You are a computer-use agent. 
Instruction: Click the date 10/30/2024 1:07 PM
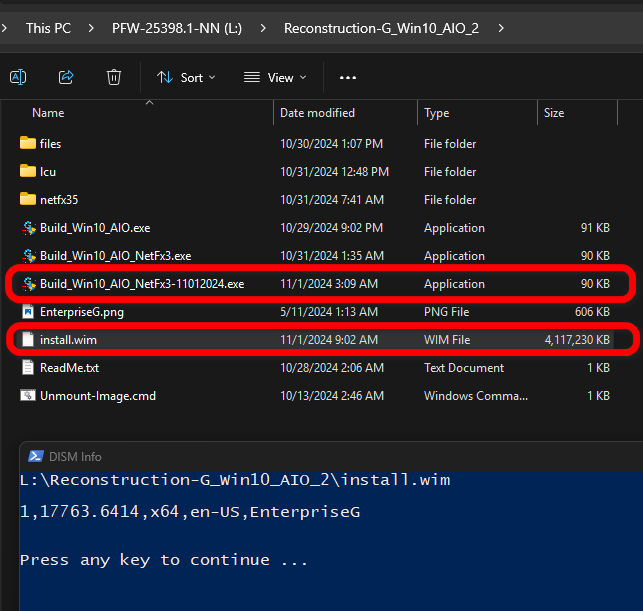click(331, 144)
